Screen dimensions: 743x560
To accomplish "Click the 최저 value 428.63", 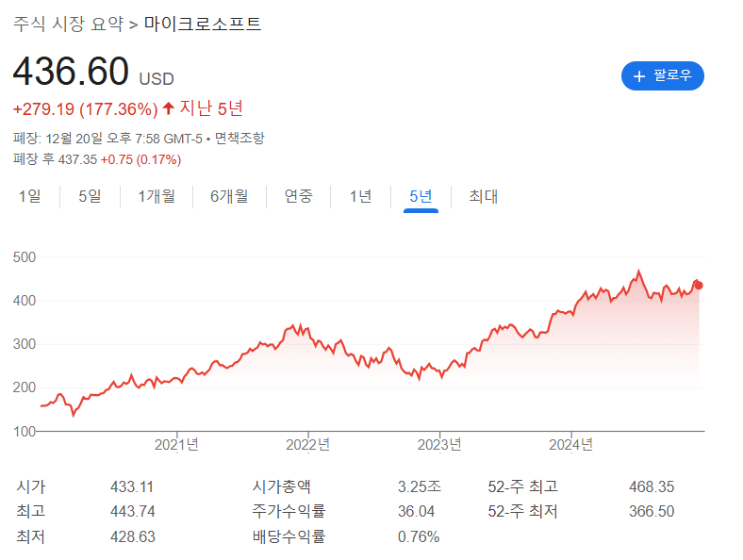I will point(133,536).
